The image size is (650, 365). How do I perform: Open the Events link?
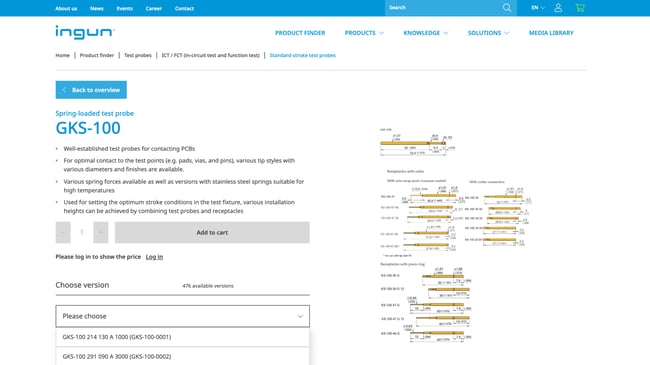124,8
